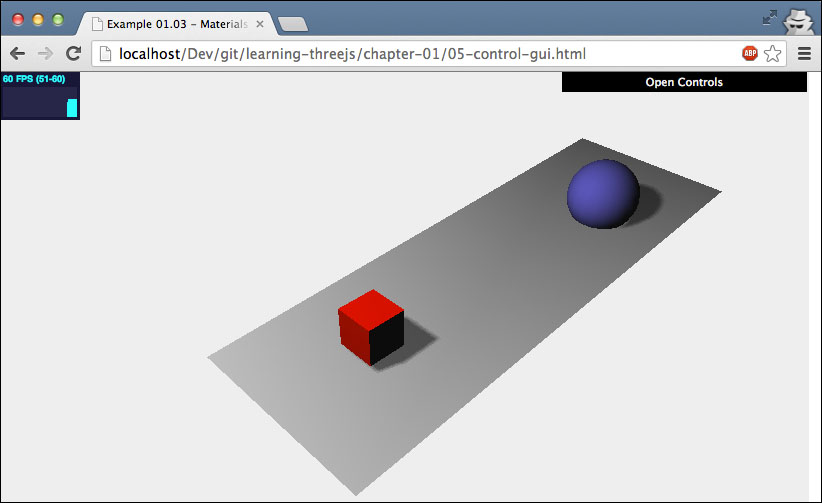The image size is (822, 503).
Task: Click the 60 FPS stats panel
Action: [x=40, y=96]
